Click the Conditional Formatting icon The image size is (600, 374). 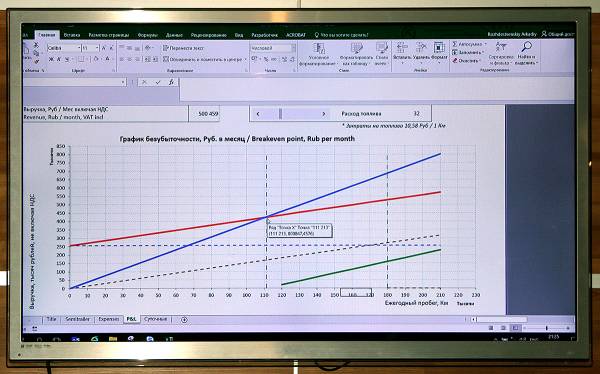[319, 48]
